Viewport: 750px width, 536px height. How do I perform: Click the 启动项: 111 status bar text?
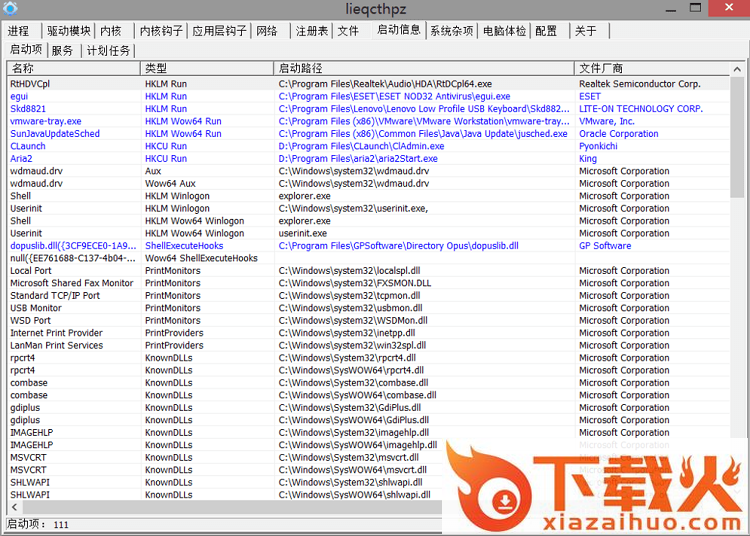(x=37, y=524)
